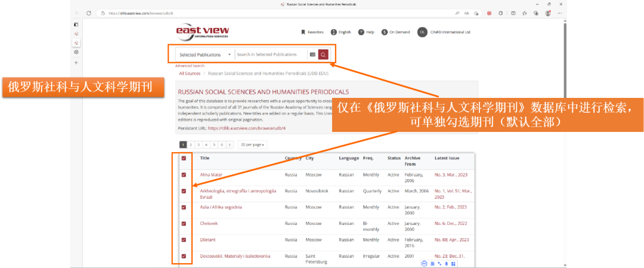Uncheck the Diletant checkbox
Image resolution: width=644 pixels, height=268 pixels.
pyautogui.click(x=184, y=239)
